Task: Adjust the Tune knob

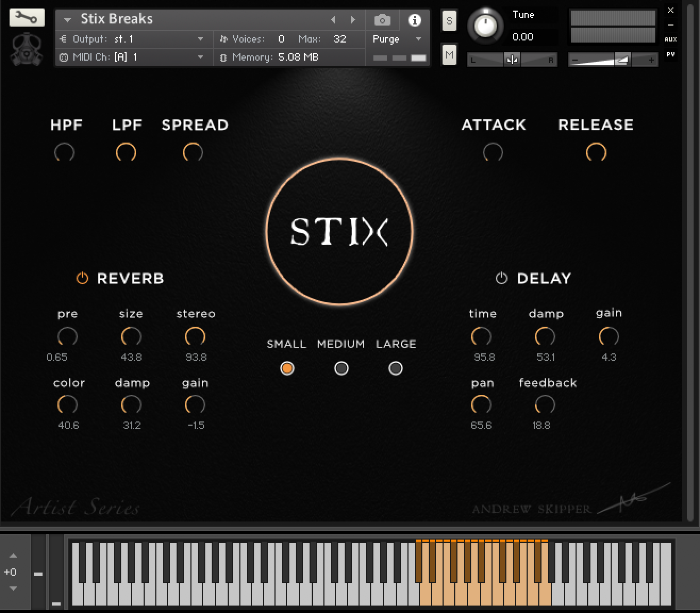Action: 485,26
